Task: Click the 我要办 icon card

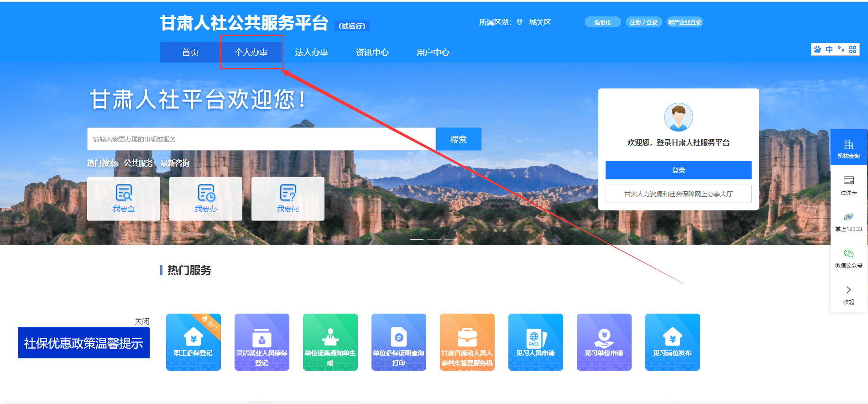Action: click(x=206, y=199)
